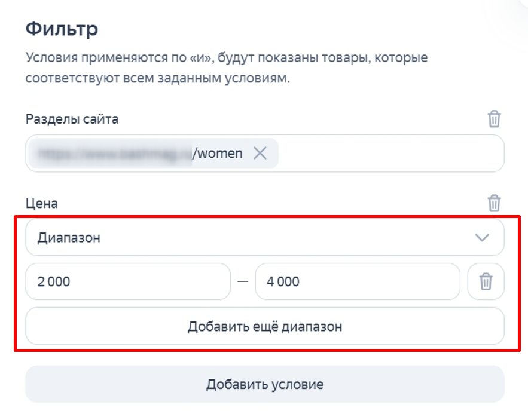
Task: Click empty area of Разделы сайта field
Action: pos(389,154)
